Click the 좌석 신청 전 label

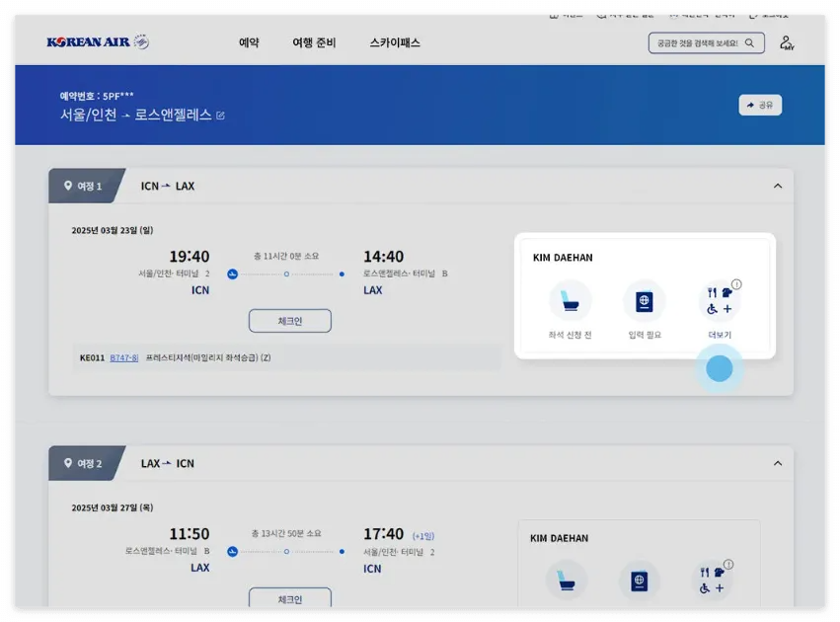click(x=570, y=335)
